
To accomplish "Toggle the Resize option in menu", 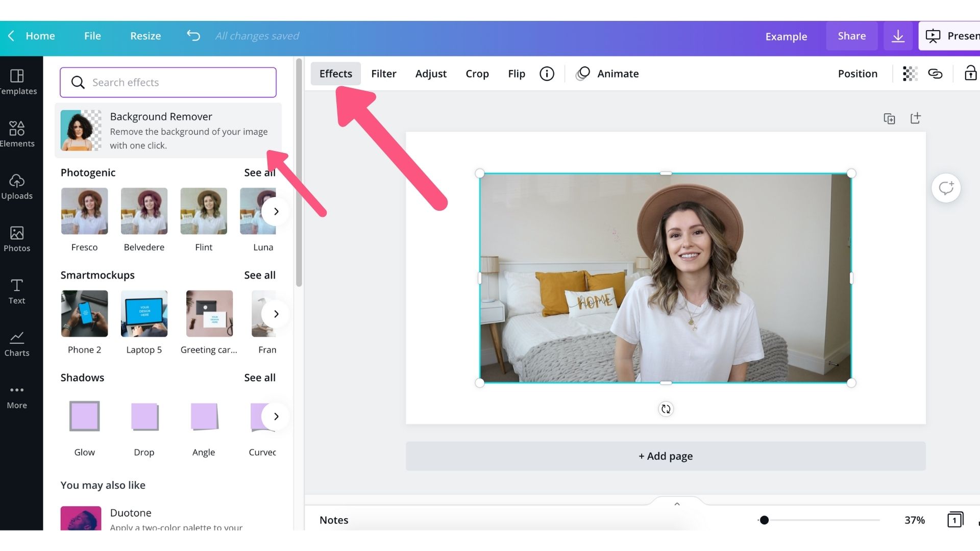I will (145, 35).
